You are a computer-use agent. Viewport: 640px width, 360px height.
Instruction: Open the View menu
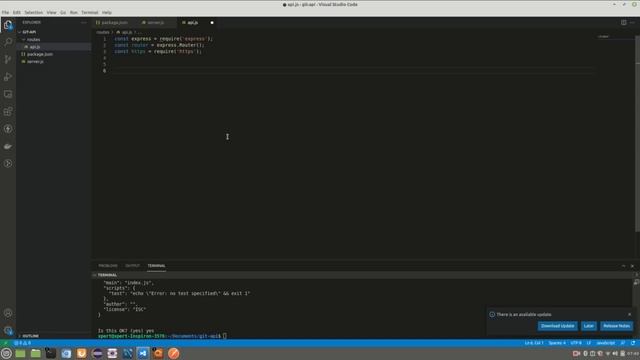[x=51, y=13]
